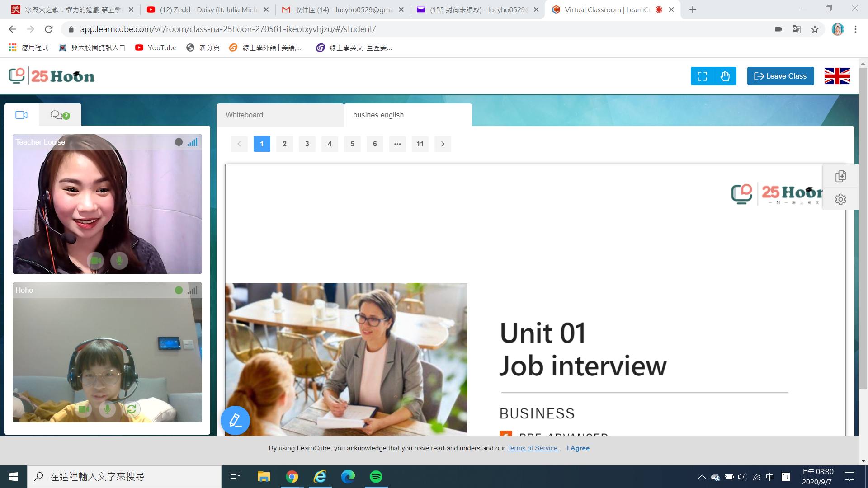Open the Terms of Service link
The width and height of the screenshot is (868, 488).
[533, 448]
